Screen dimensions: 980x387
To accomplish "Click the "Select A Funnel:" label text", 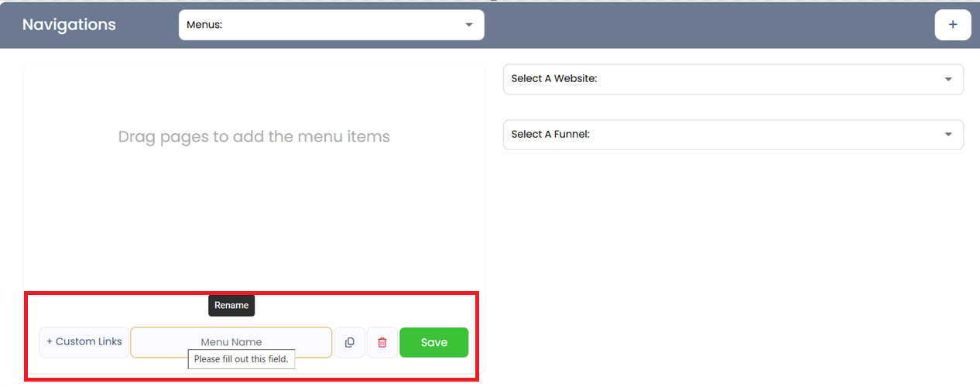I will [x=550, y=135].
